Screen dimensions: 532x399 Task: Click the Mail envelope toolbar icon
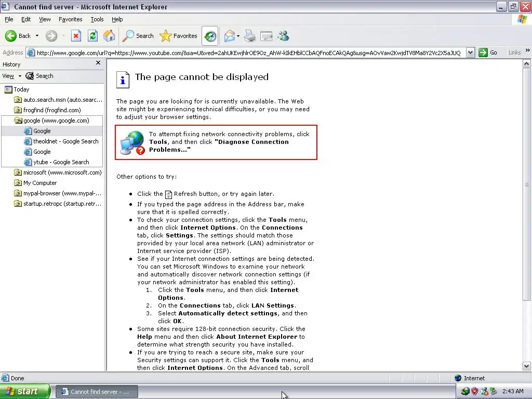coord(229,36)
